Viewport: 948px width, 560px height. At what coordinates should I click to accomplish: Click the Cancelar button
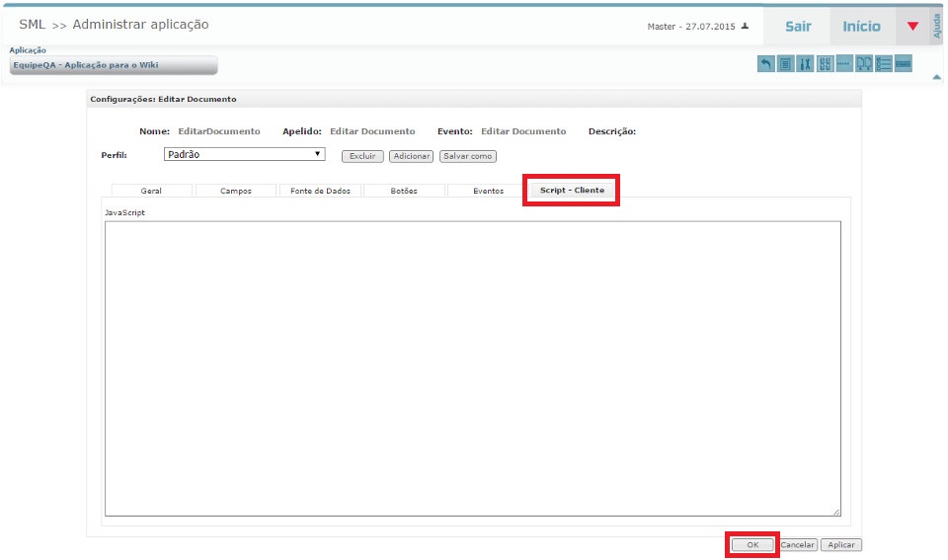pyautogui.click(x=798, y=545)
